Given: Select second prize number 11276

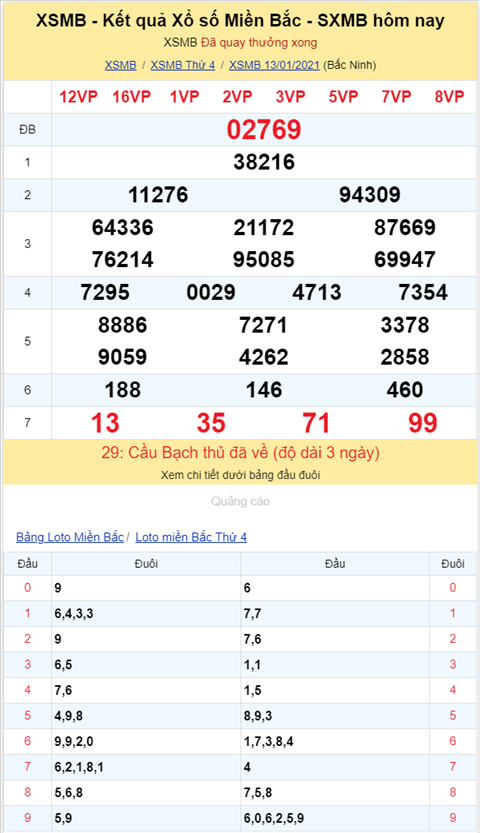Looking at the screenshot, I should 158,195.
